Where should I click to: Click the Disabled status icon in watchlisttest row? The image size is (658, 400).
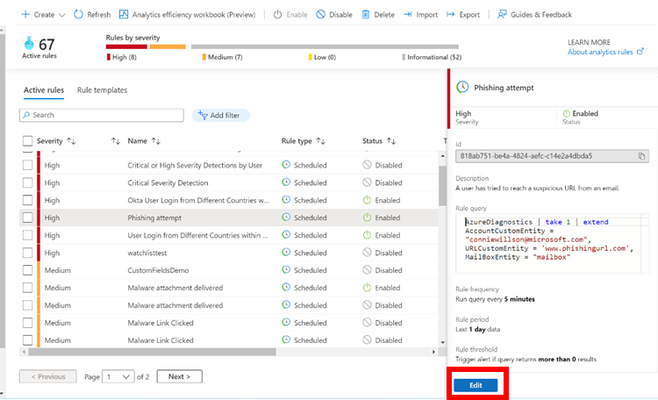point(367,253)
